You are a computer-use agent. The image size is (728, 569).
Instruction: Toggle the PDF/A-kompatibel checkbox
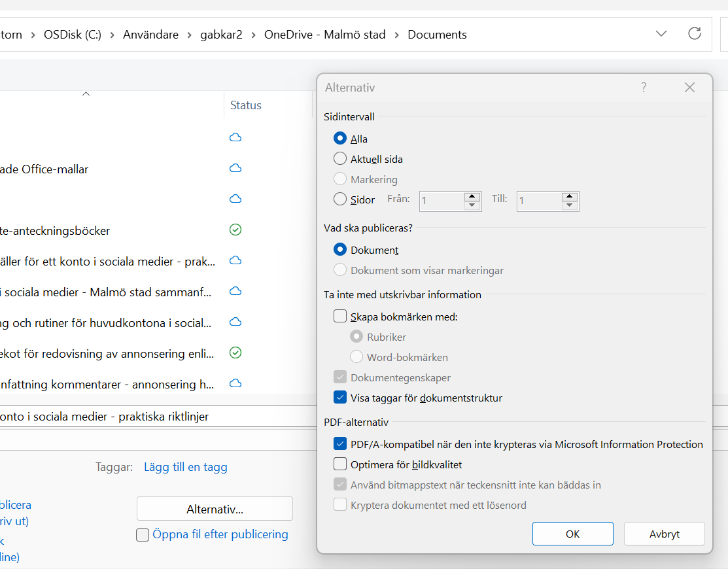tap(340, 444)
